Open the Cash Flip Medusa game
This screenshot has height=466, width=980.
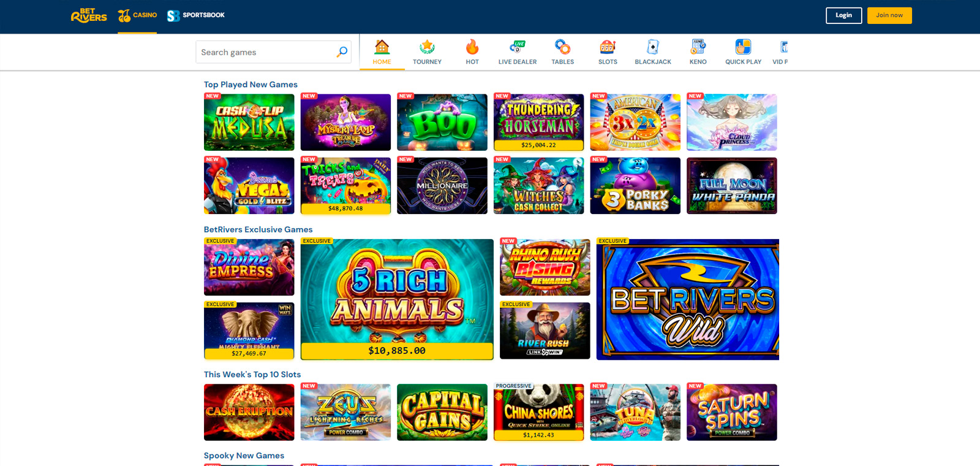[x=249, y=122]
